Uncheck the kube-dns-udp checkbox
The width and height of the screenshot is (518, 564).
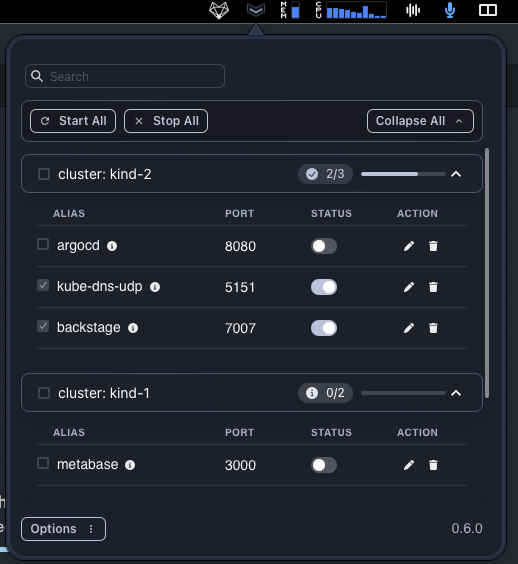point(43,286)
